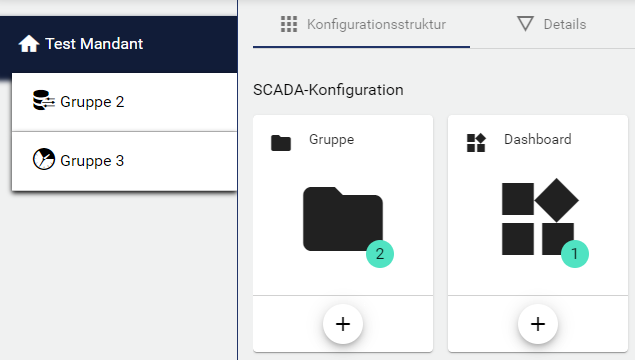This screenshot has width=635, height=360.
Task: Open Gruppe 3 in the sidebar
Action: [124, 161]
